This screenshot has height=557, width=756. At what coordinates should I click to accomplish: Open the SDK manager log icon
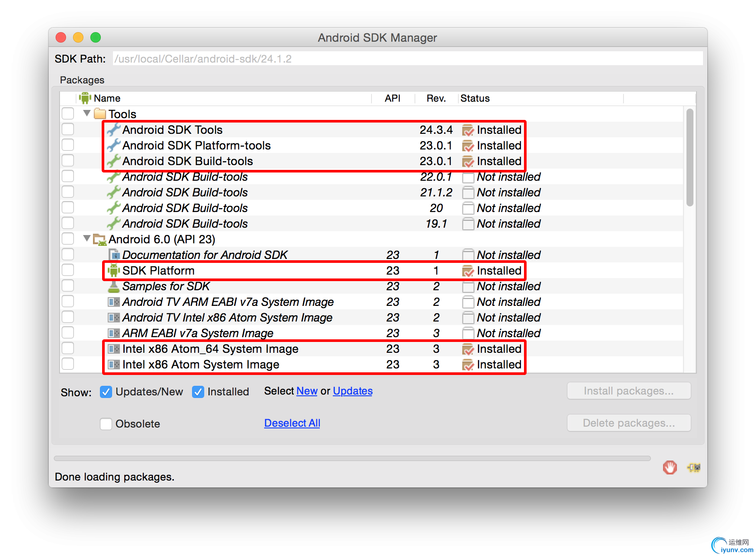pyautogui.click(x=694, y=467)
